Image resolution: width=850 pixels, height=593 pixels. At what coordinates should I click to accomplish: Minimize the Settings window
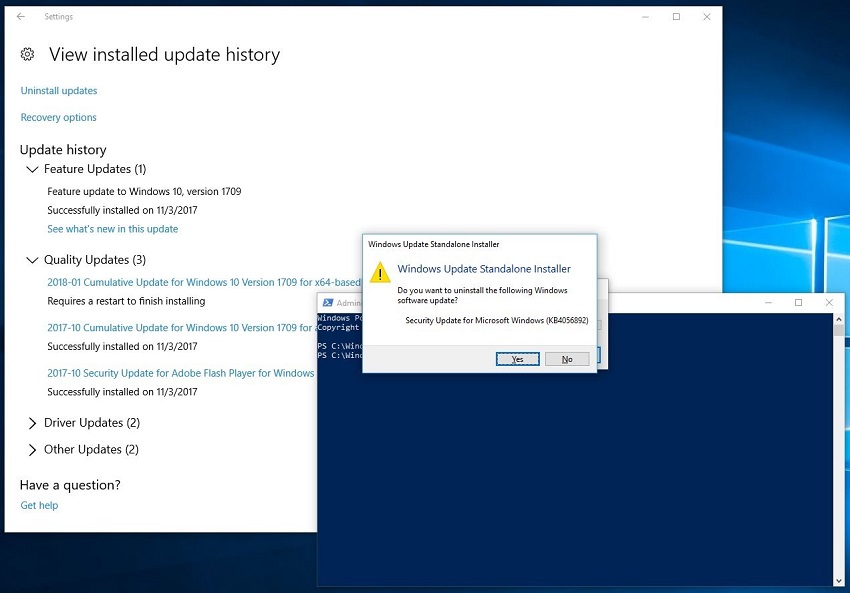click(x=645, y=17)
